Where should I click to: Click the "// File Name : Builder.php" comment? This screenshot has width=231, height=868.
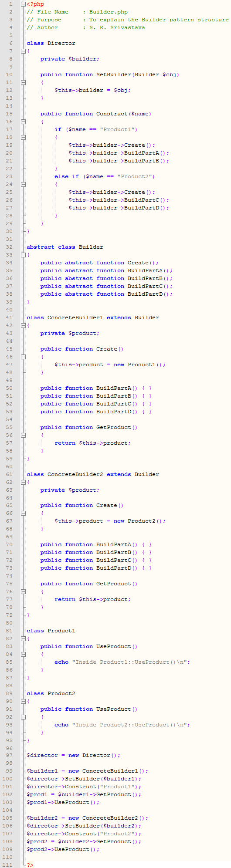click(x=77, y=12)
